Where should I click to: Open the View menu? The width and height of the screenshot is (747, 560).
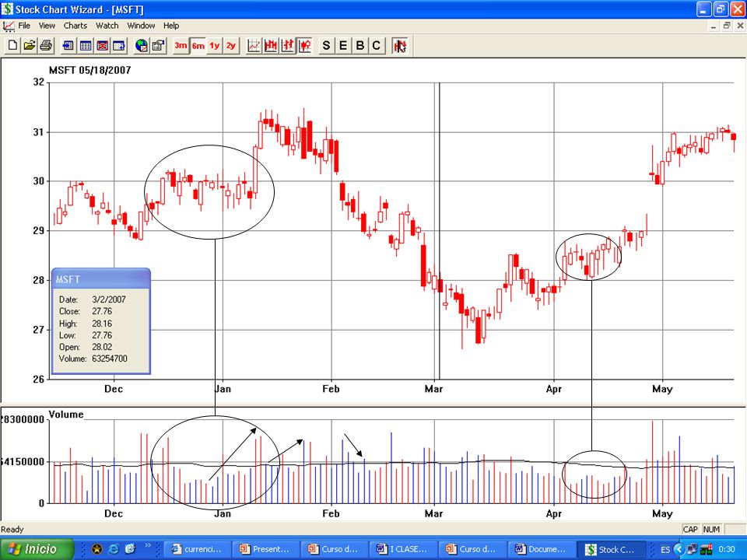pos(47,26)
